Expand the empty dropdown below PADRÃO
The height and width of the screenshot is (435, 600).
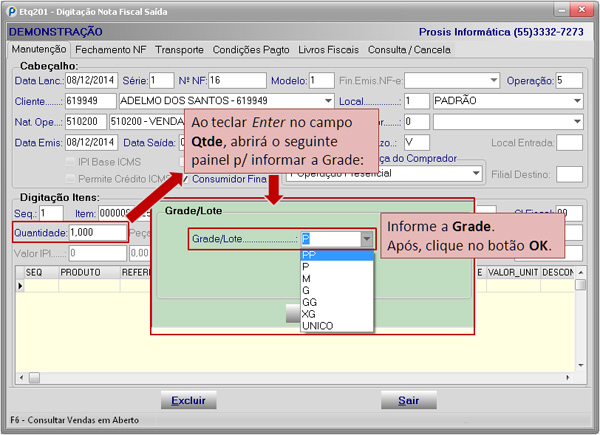pos(577,122)
